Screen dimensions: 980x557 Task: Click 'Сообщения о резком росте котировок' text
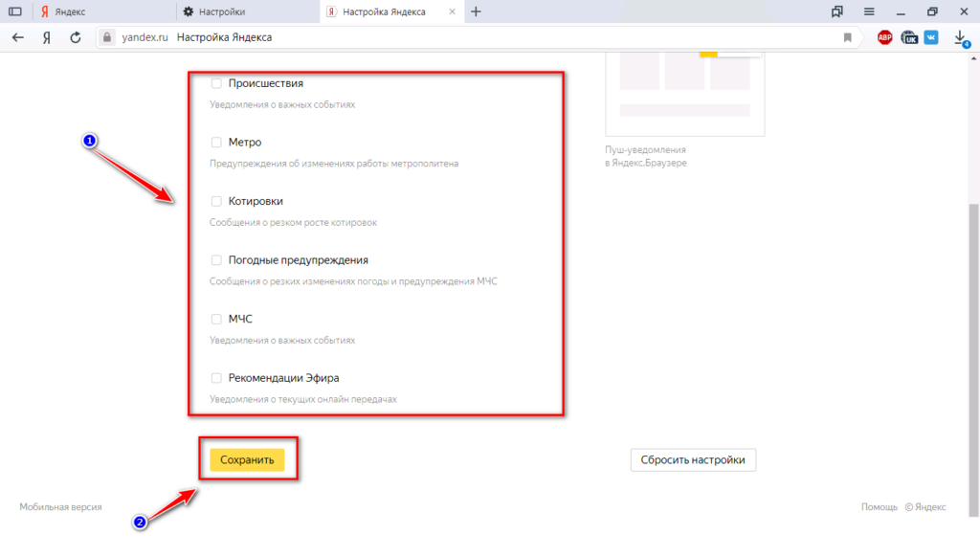coord(293,223)
